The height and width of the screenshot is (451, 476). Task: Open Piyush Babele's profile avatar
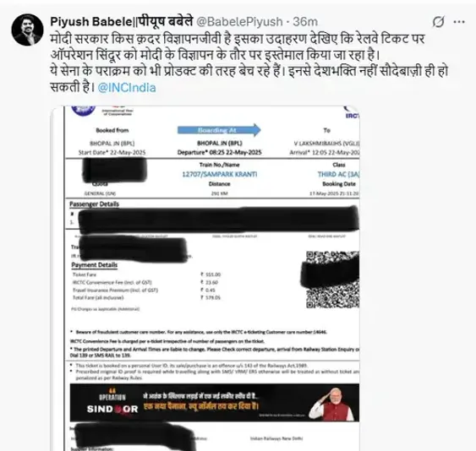(x=27, y=30)
